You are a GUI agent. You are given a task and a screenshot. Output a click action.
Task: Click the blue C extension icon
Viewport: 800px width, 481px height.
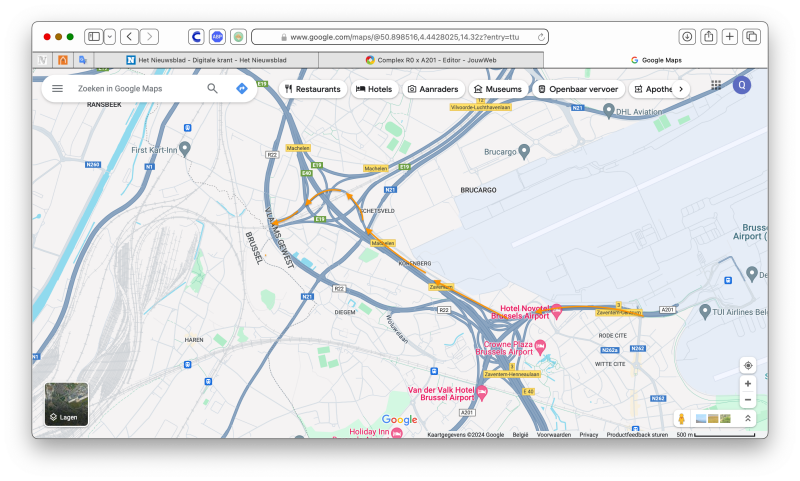point(196,37)
